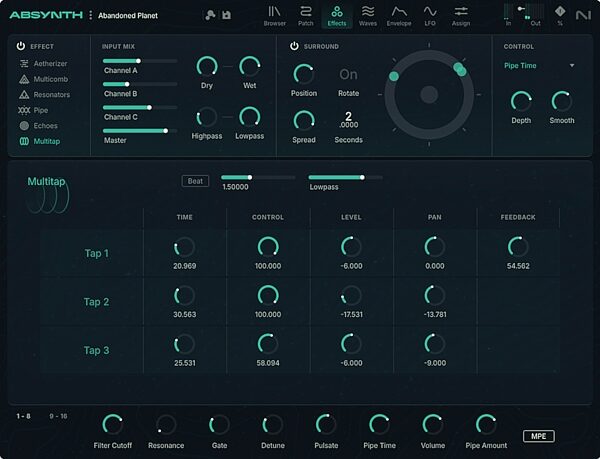Click the Out level meter

(535, 12)
